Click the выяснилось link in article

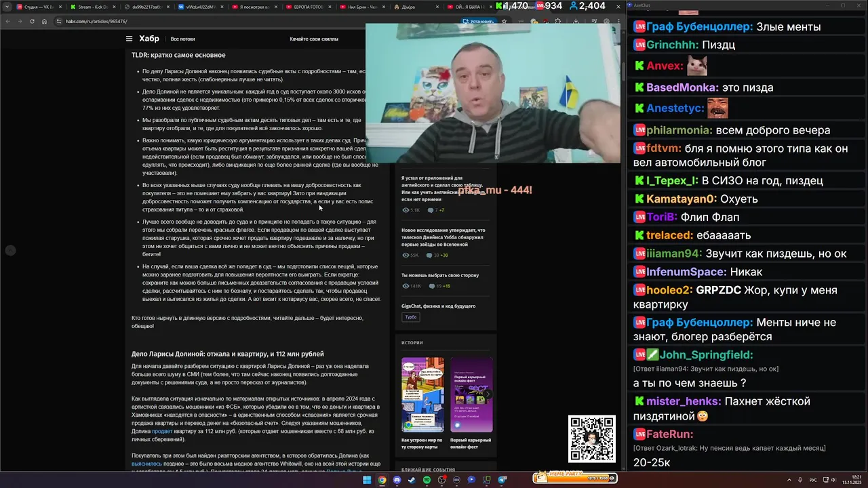coord(146,464)
